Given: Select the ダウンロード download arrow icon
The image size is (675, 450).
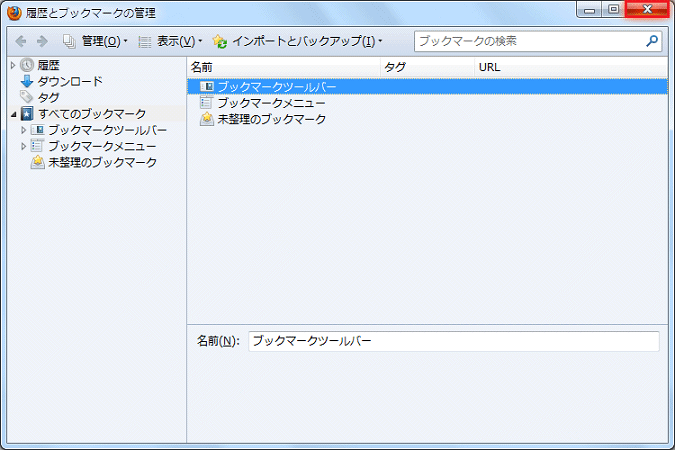Looking at the screenshot, I should pyautogui.click(x=27, y=81).
